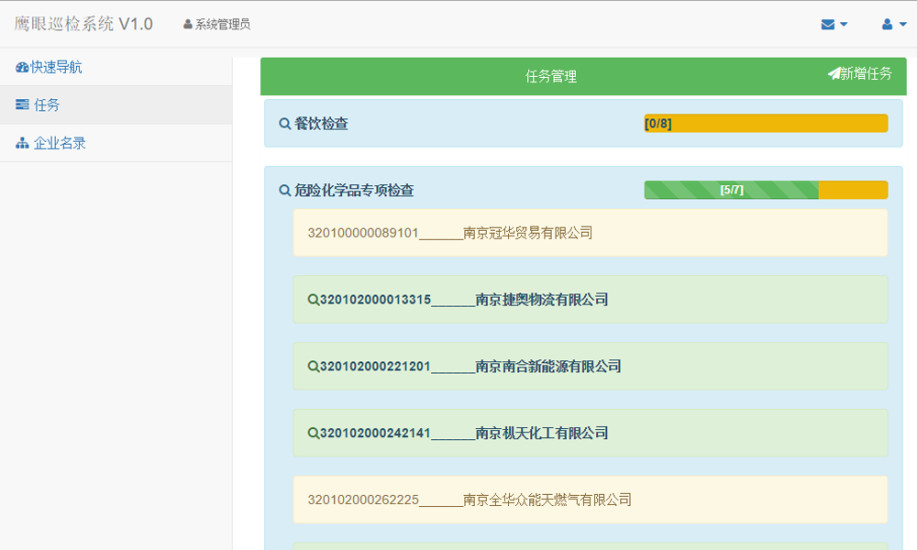Click magnifier icon next to 餐饮检查
917x550 pixels.
tap(285, 124)
